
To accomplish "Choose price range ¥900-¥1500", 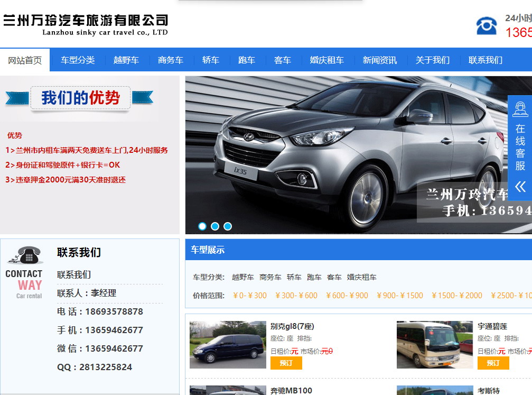I will [x=400, y=296].
